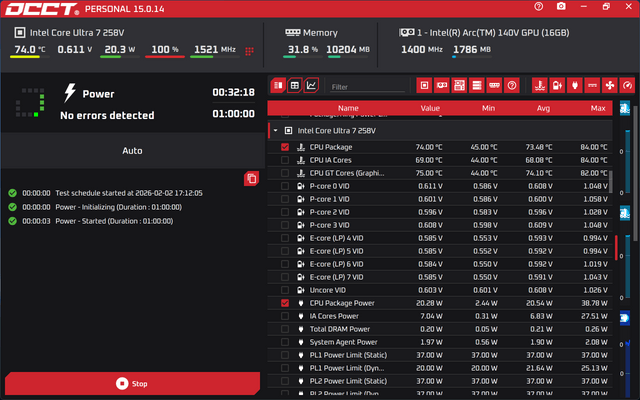Click the sensor list vertical scrollbar thumb
The width and height of the screenshot is (640, 400).
611,182
